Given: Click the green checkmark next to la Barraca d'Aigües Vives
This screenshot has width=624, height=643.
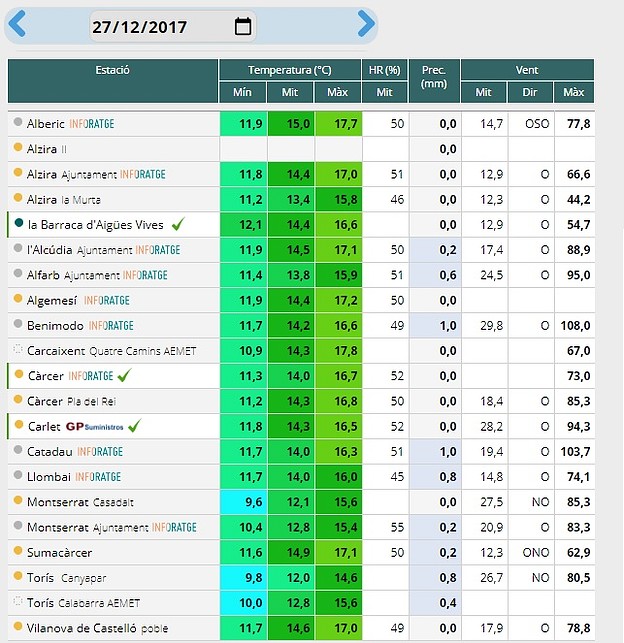Looking at the screenshot, I should 178,224.
